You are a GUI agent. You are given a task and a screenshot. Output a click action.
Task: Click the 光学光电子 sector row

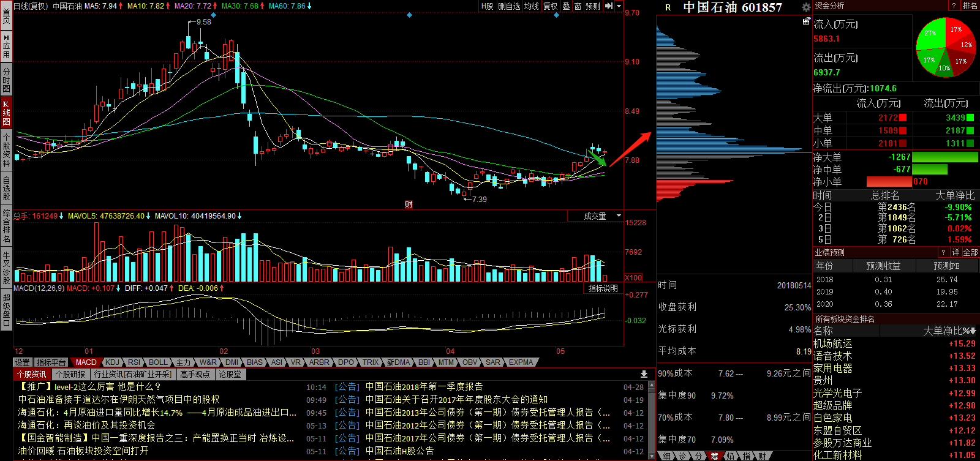[895, 393]
